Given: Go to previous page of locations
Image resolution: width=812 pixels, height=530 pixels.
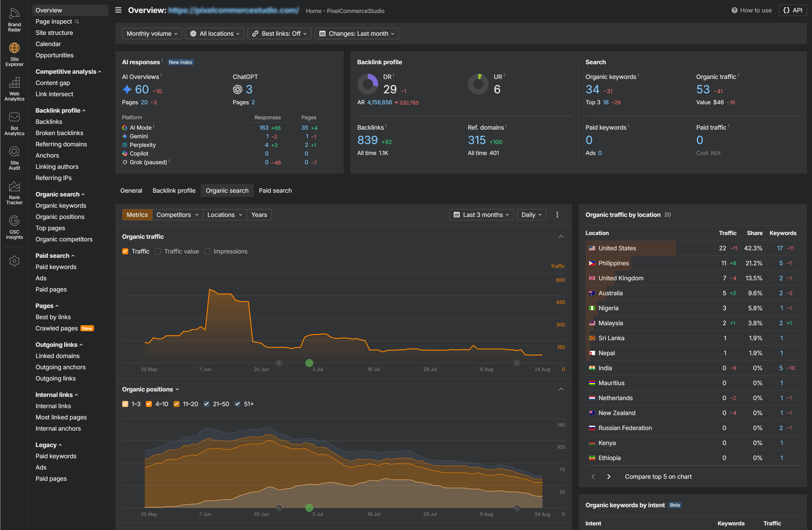Looking at the screenshot, I should [593, 476].
